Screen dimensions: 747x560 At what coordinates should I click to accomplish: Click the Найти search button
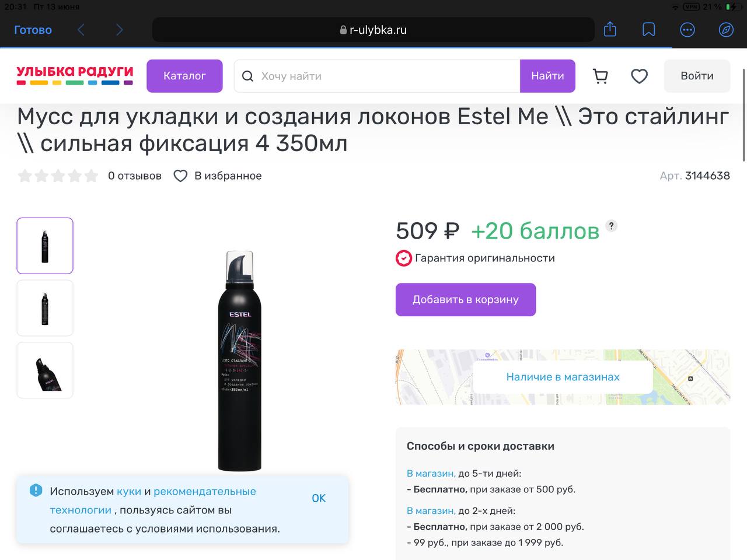(547, 76)
